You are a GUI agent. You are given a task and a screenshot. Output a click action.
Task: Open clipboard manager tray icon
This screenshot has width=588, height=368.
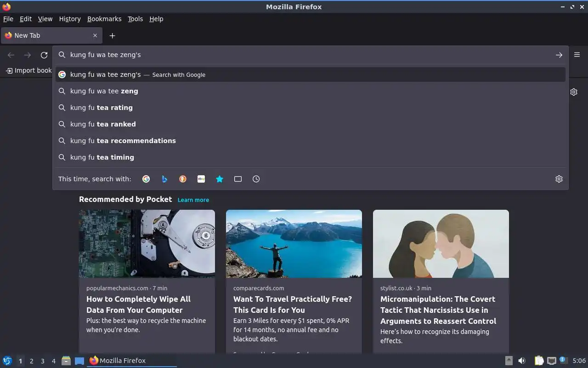coord(539,361)
